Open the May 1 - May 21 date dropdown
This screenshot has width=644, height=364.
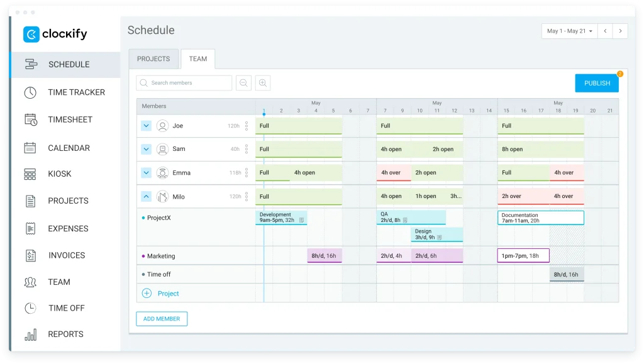tap(569, 31)
